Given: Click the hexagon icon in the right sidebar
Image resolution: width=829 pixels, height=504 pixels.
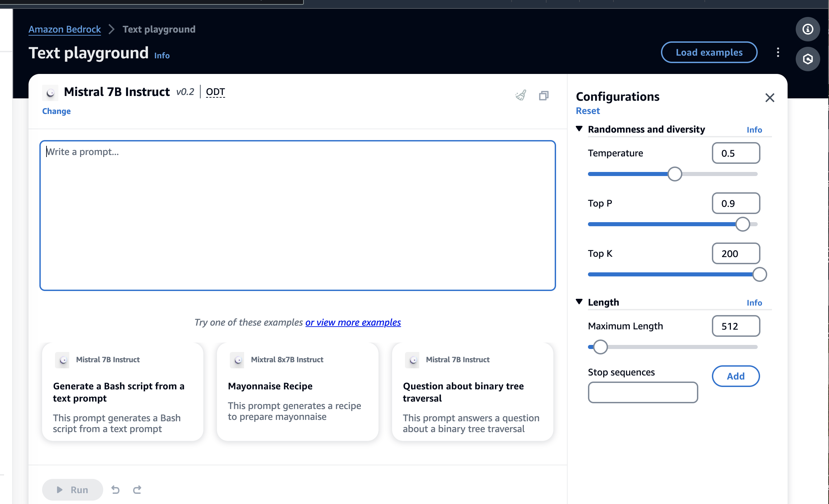Looking at the screenshot, I should (x=808, y=59).
